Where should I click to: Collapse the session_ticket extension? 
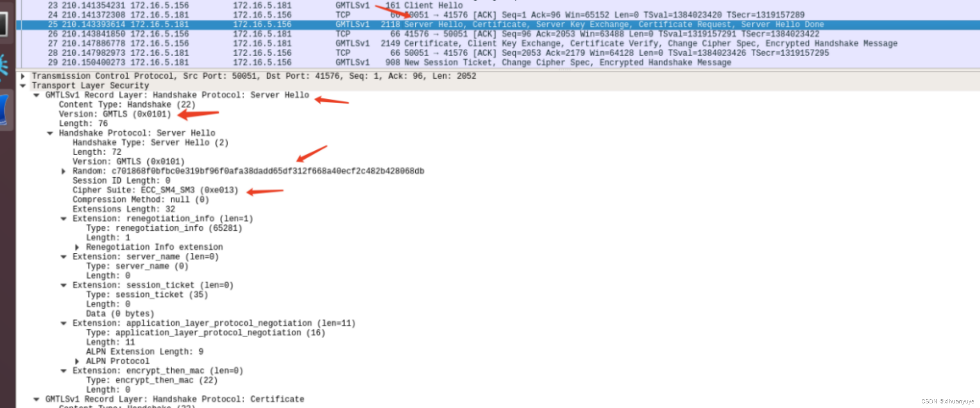click(64, 285)
